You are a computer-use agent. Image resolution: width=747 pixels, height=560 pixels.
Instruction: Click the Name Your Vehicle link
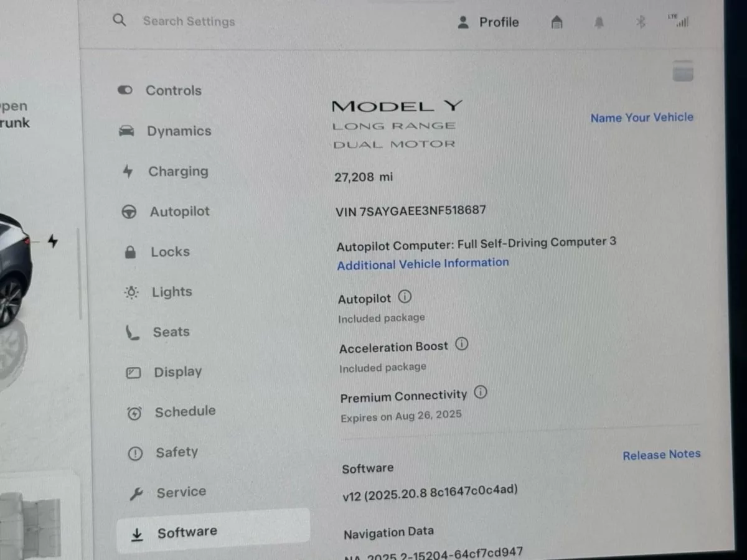[x=642, y=117]
